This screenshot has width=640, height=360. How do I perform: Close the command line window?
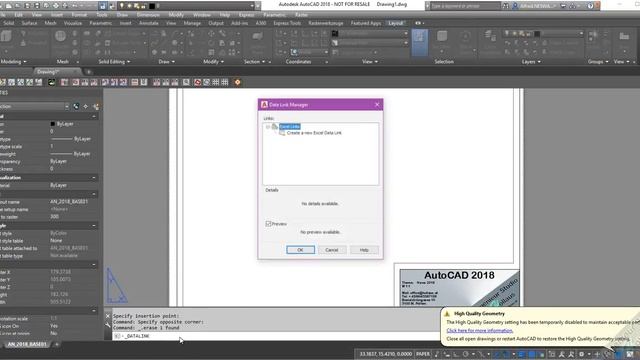tap(108, 316)
